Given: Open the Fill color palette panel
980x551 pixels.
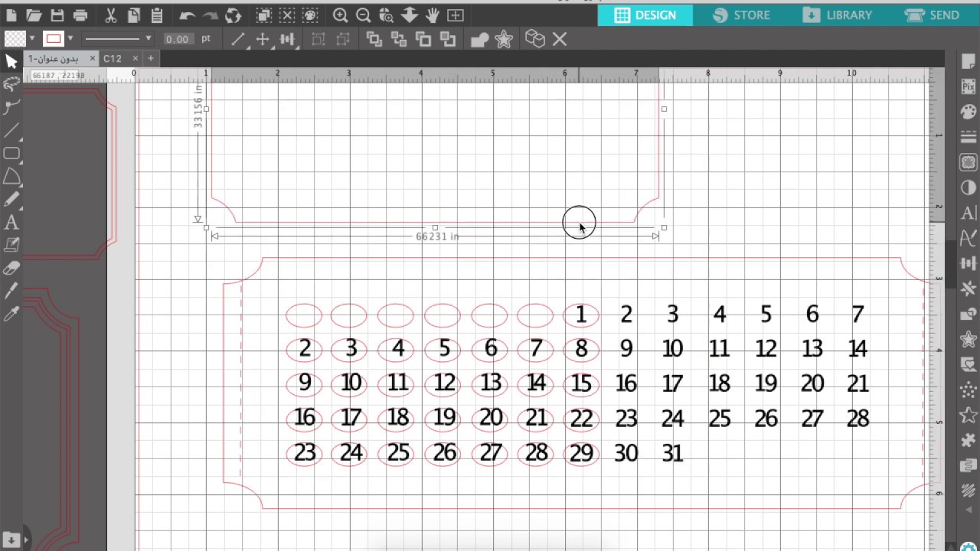Looking at the screenshot, I should [x=968, y=112].
